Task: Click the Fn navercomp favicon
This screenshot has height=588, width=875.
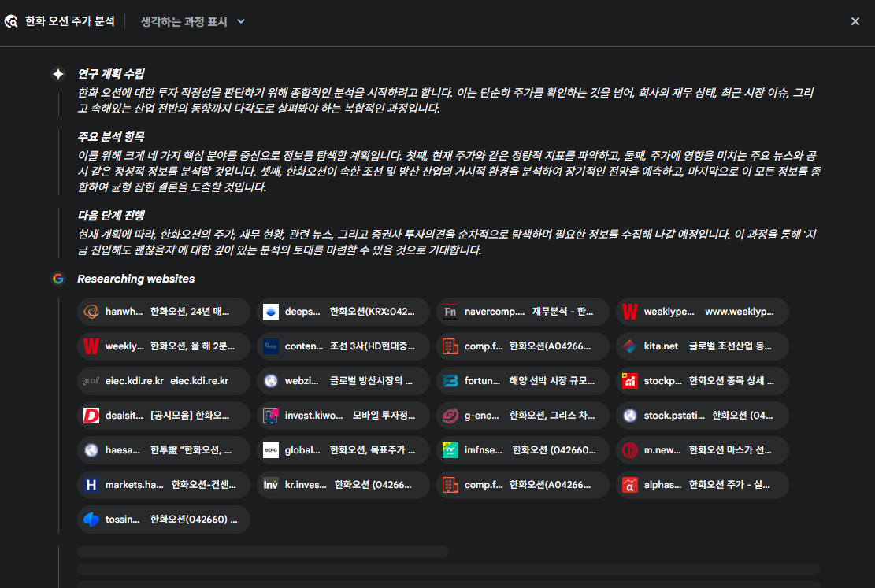Action: pyautogui.click(x=450, y=311)
